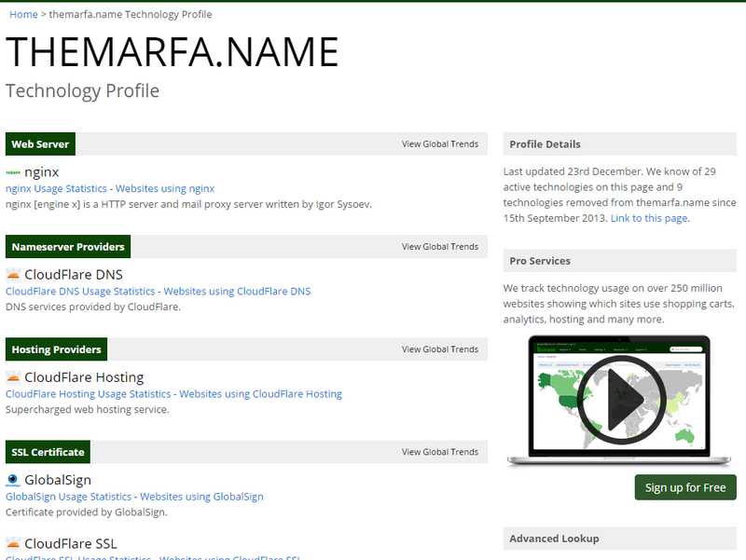Select the Nameserver Providers section label
746x560 pixels.
68,247
